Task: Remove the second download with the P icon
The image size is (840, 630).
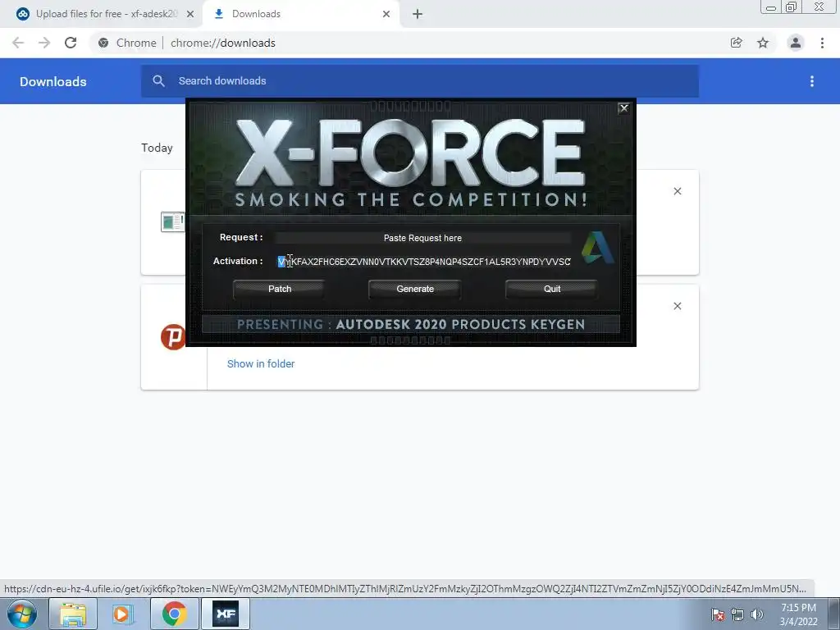Action: tap(677, 306)
